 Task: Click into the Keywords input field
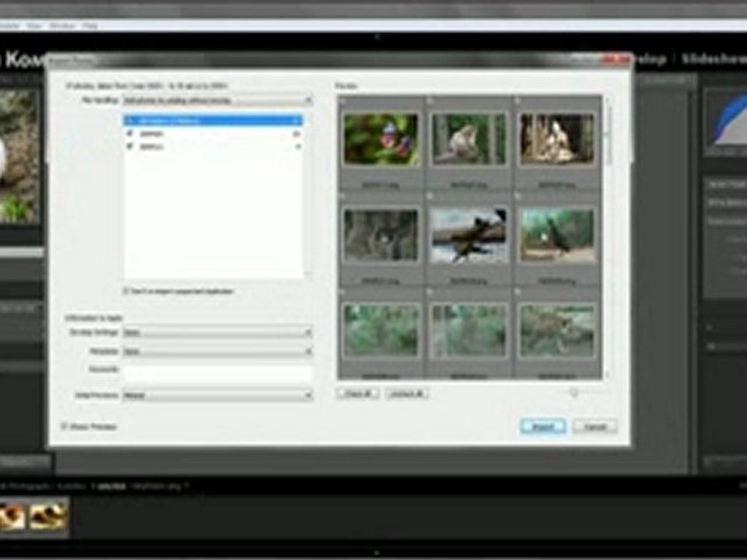[217, 373]
